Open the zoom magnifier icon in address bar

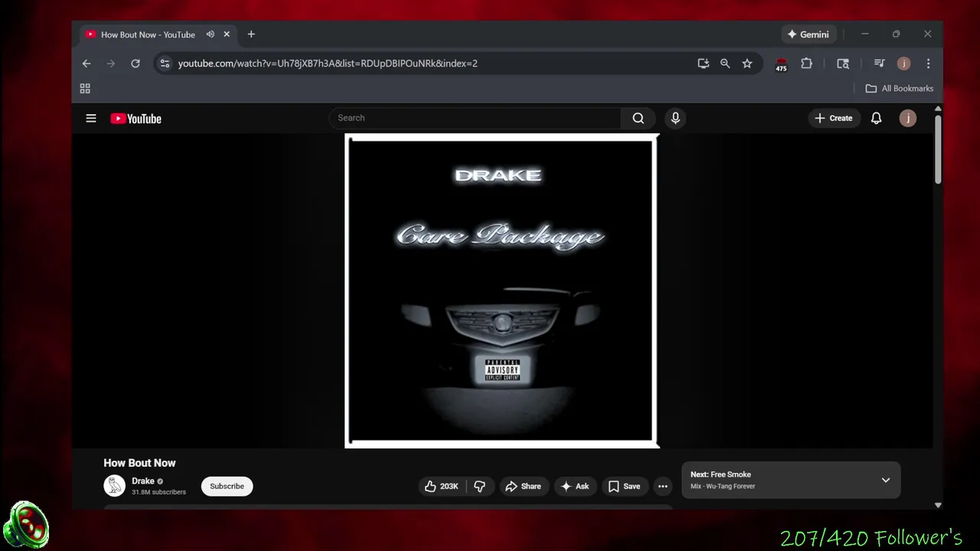725,64
